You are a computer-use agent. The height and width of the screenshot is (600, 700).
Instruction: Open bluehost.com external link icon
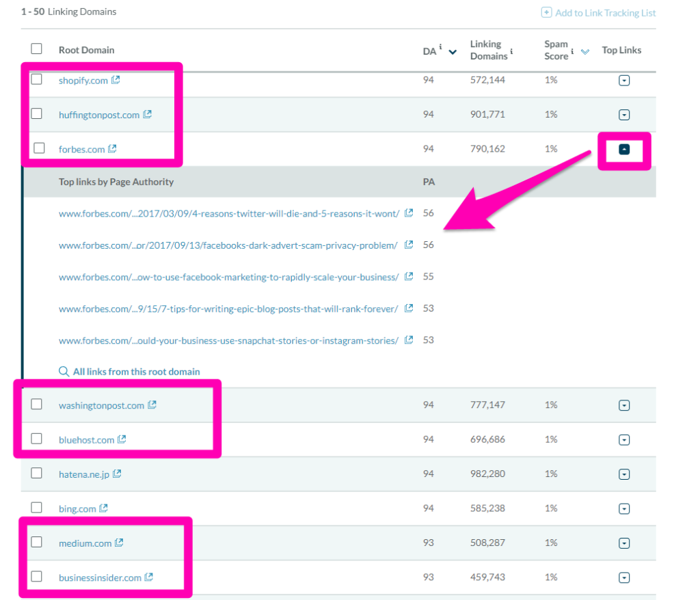122,439
